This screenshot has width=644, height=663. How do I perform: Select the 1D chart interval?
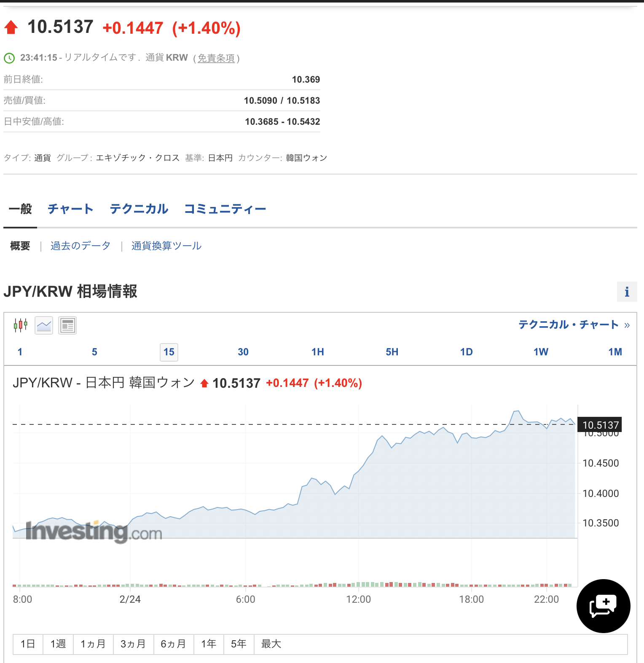tap(466, 352)
